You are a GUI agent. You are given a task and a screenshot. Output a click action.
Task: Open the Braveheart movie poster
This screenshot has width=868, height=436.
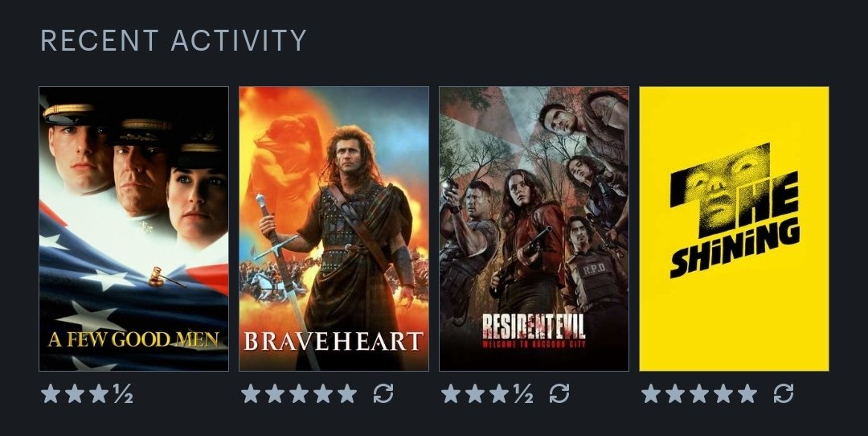tap(334, 228)
